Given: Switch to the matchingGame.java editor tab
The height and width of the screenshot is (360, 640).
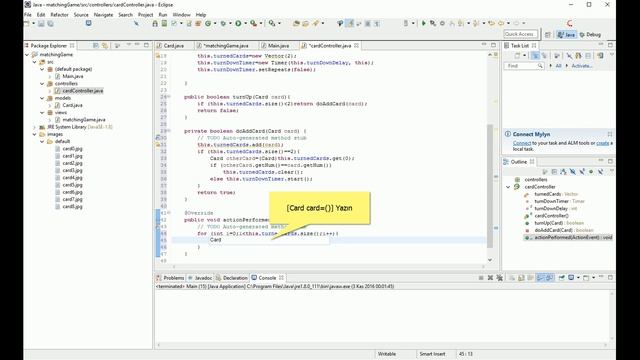Looking at the screenshot, I should click(226, 46).
